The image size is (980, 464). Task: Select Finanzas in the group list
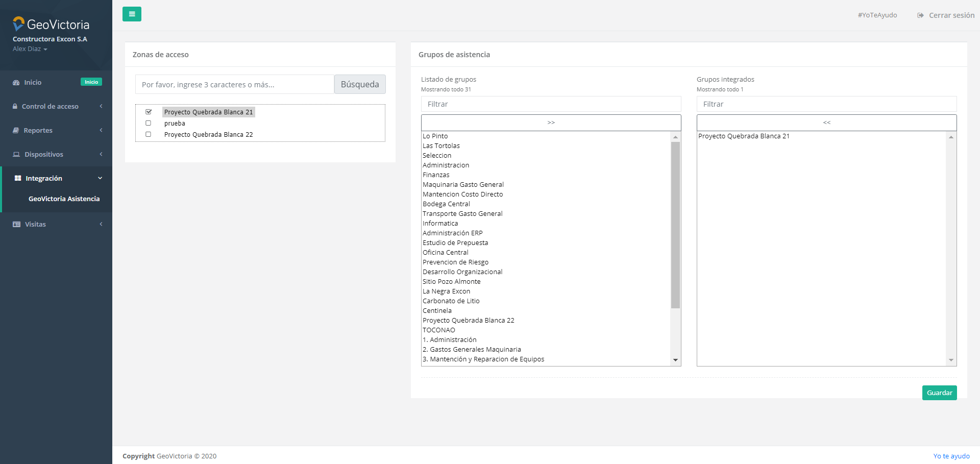pos(436,175)
